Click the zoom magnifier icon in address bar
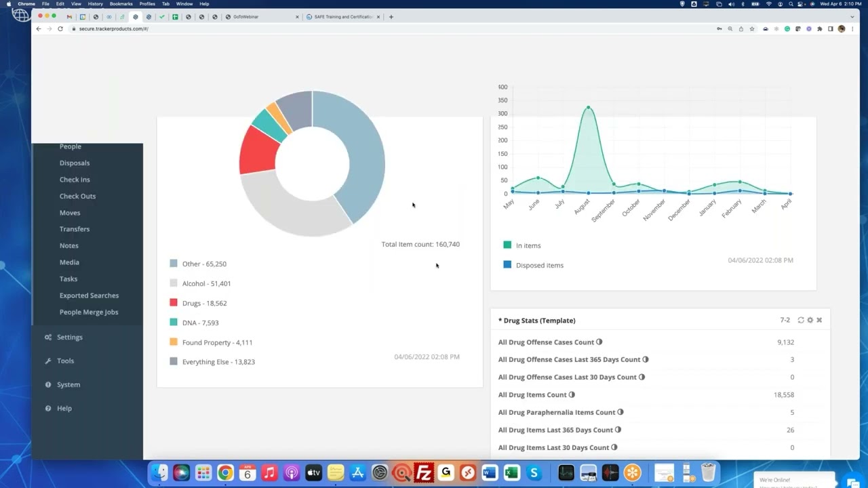868x488 pixels. point(730,28)
